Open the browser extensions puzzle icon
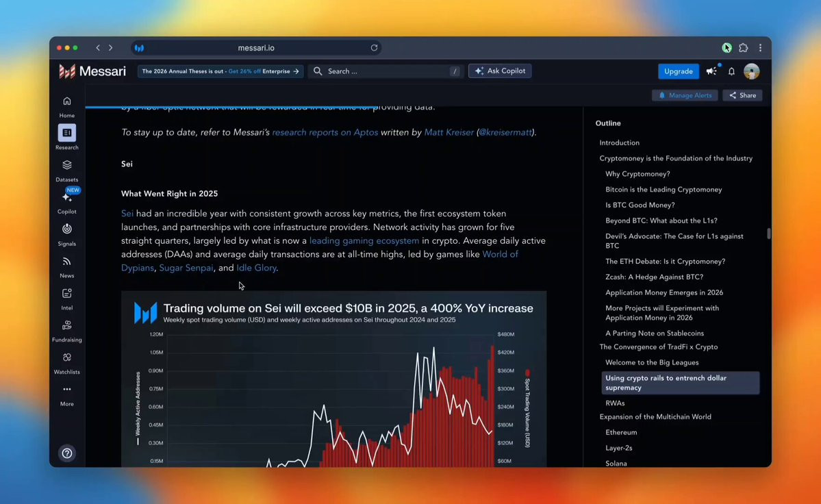The height and width of the screenshot is (504, 821). 744,48
